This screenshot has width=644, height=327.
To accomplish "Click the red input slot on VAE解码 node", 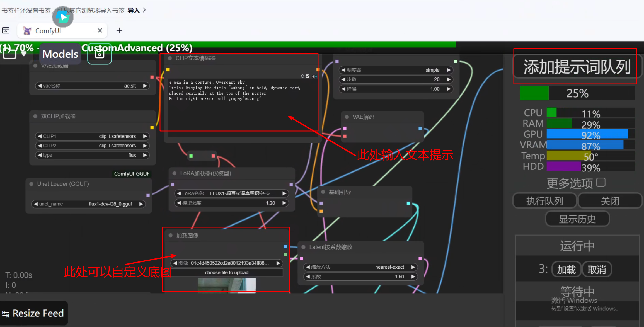I will (x=345, y=136).
